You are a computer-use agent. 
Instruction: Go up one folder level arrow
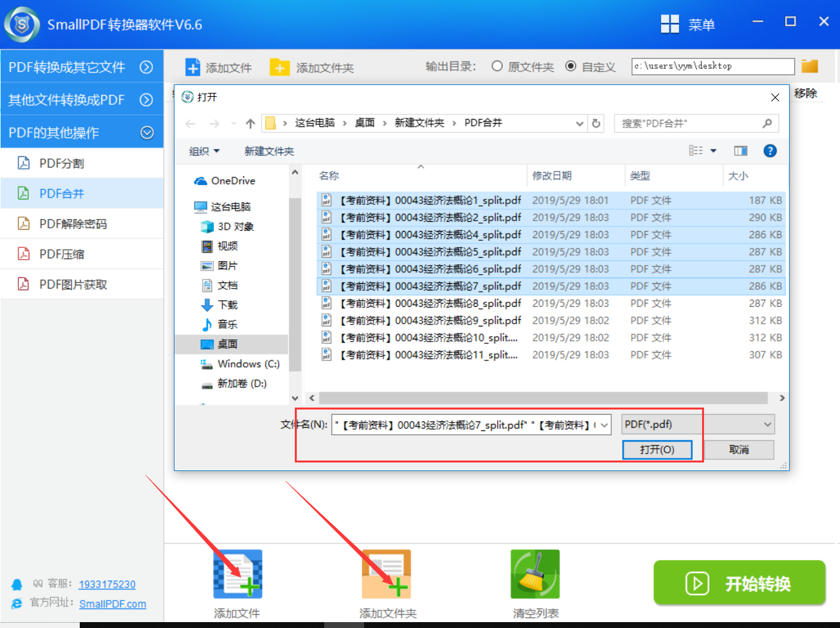(x=250, y=123)
